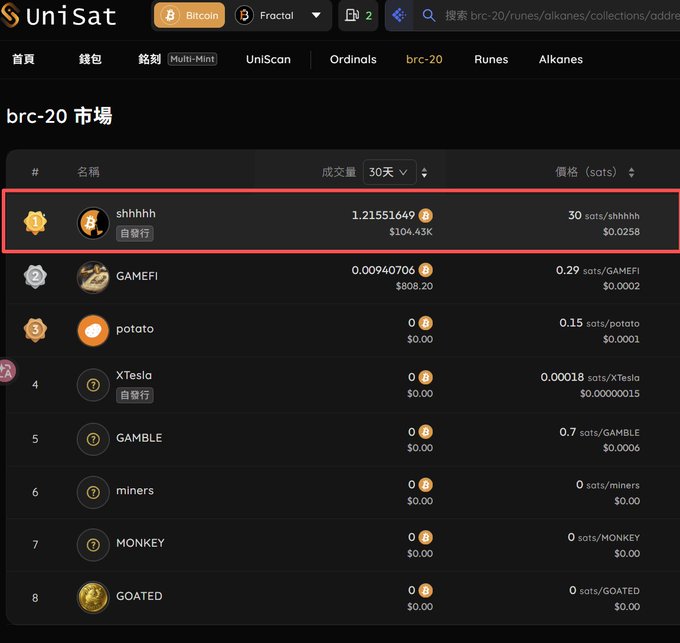Image resolution: width=680 pixels, height=643 pixels.
Task: Open the GAMEFI token name
Action: pyautogui.click(x=137, y=276)
